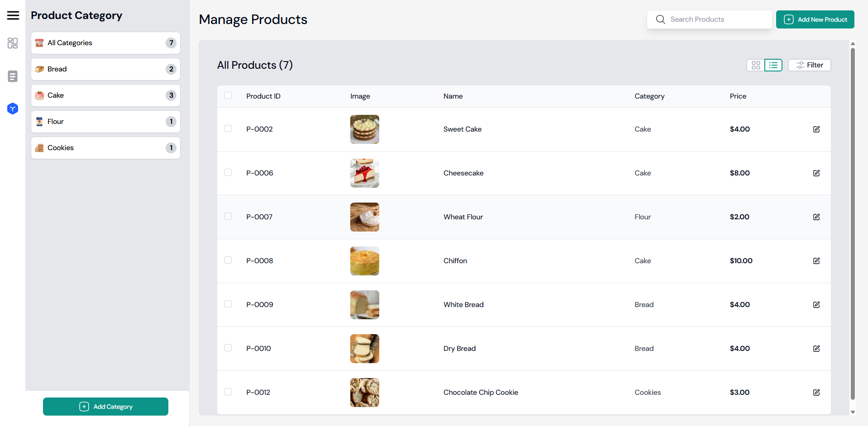Switch to grid view of products
This screenshot has width=868, height=426.
pyautogui.click(x=756, y=65)
